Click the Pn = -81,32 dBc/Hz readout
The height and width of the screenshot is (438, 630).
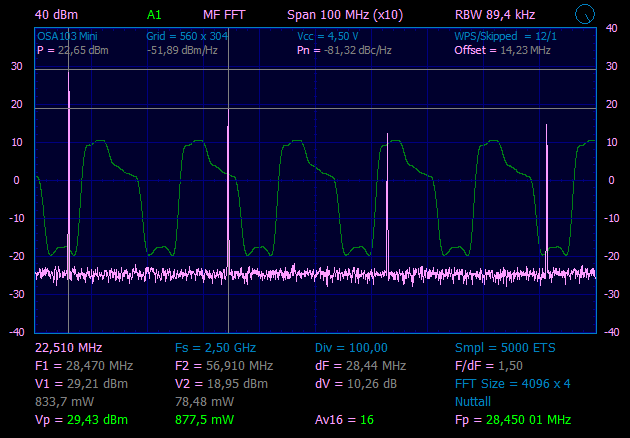click(x=344, y=50)
